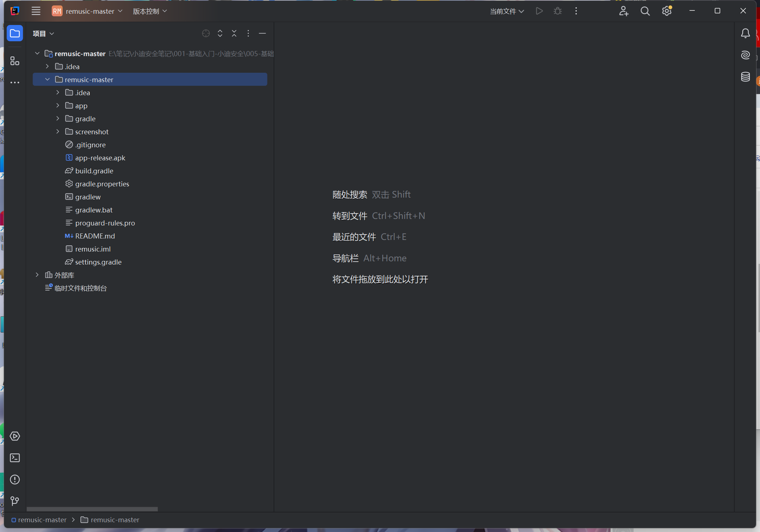Collapse all items in project tree
The width and height of the screenshot is (760, 532).
click(234, 33)
